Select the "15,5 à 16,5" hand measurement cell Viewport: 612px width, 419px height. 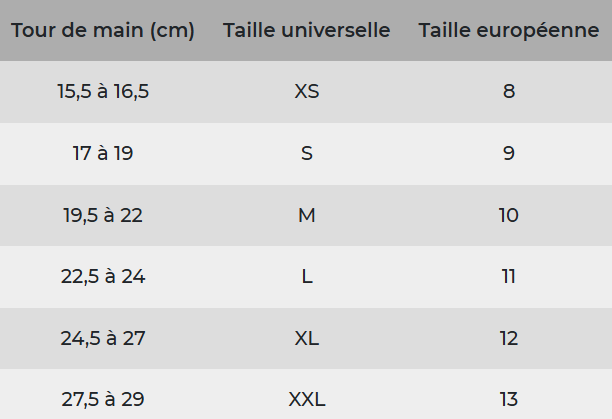(103, 92)
